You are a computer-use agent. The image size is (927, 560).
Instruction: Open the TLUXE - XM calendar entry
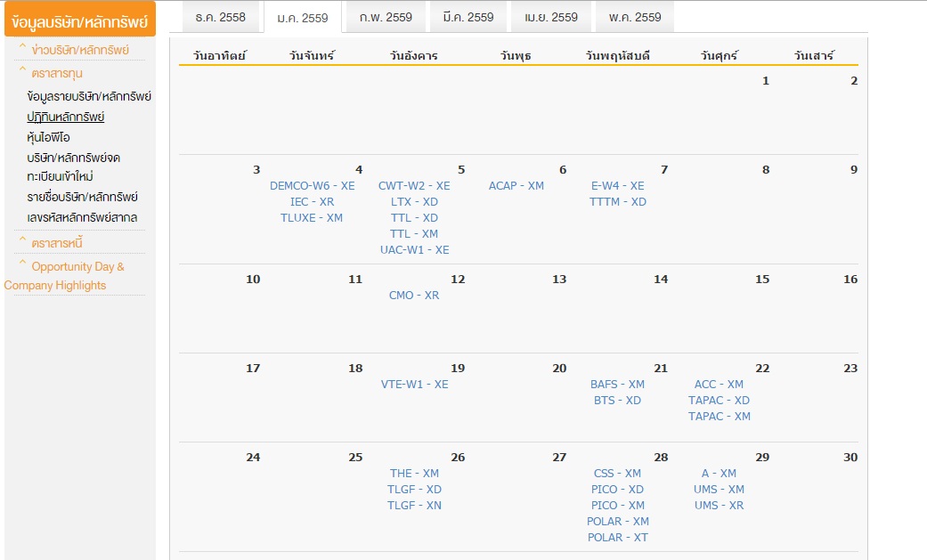(312, 217)
